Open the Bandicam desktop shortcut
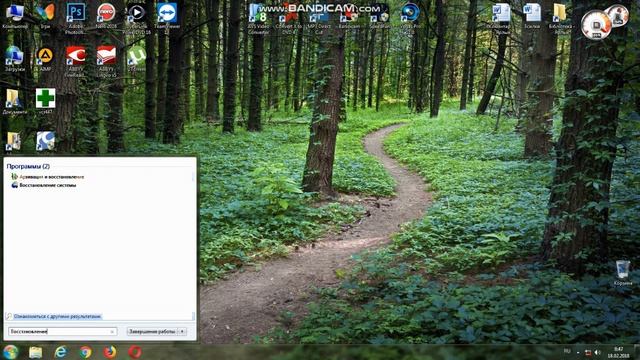 pos(349,17)
